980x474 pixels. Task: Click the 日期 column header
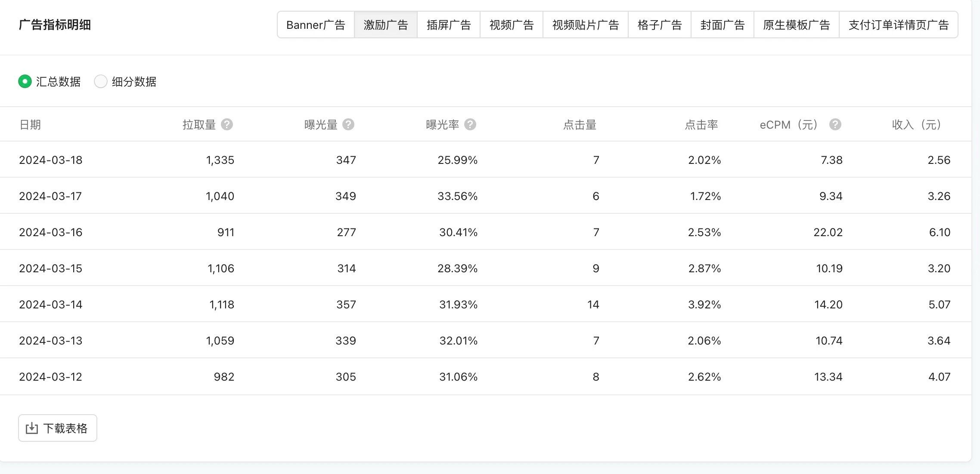(30, 125)
